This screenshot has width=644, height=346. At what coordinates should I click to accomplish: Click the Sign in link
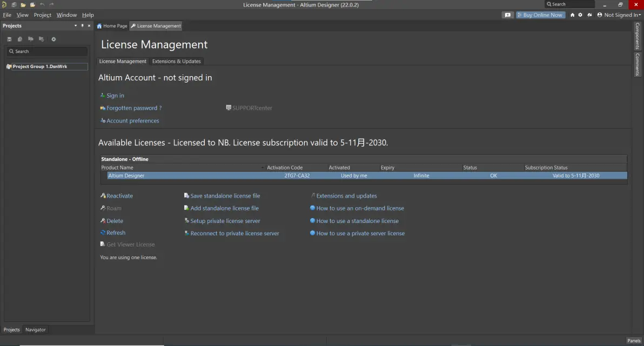pyautogui.click(x=115, y=95)
